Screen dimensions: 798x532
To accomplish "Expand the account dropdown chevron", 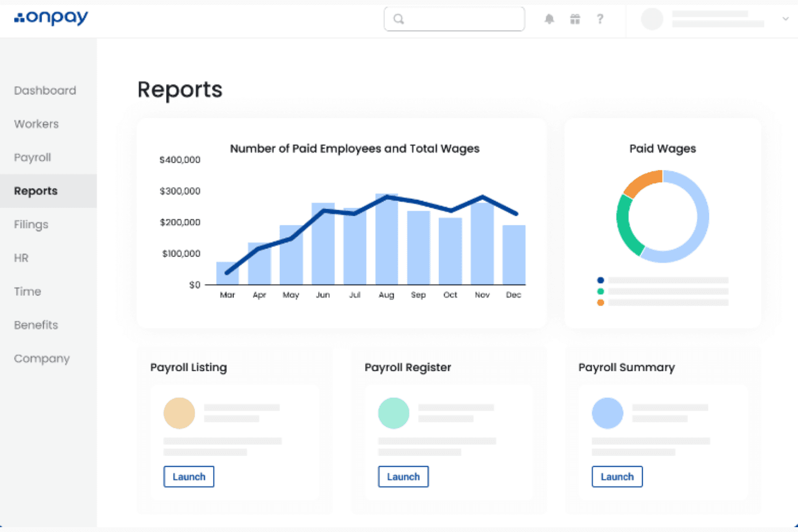I will point(786,19).
